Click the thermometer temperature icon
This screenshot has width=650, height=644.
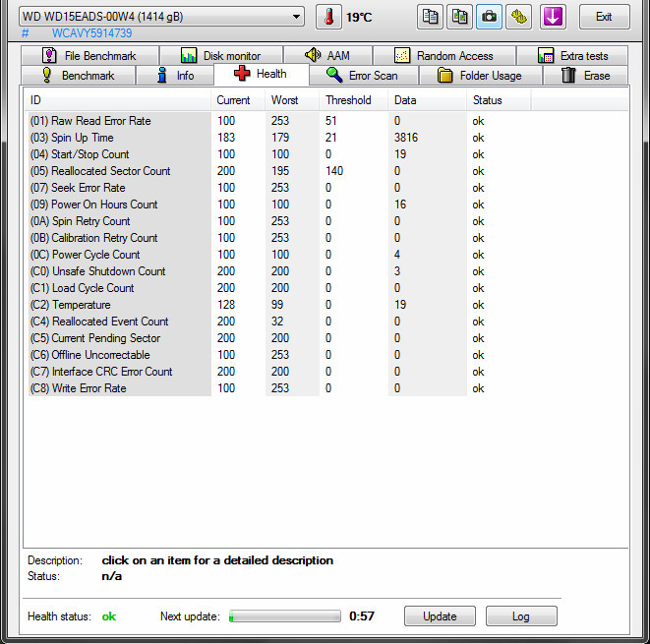[x=328, y=17]
